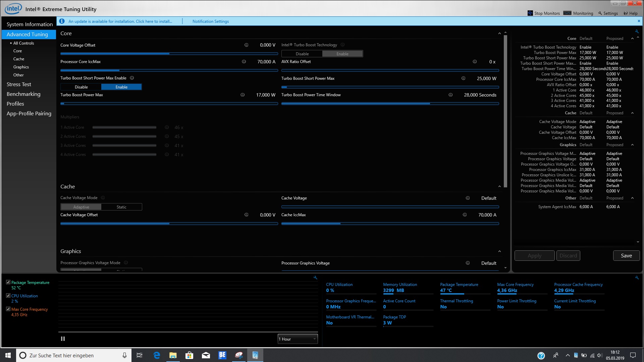
Task: Uncheck Max Core Frequency checkbox
Action: click(x=8, y=309)
